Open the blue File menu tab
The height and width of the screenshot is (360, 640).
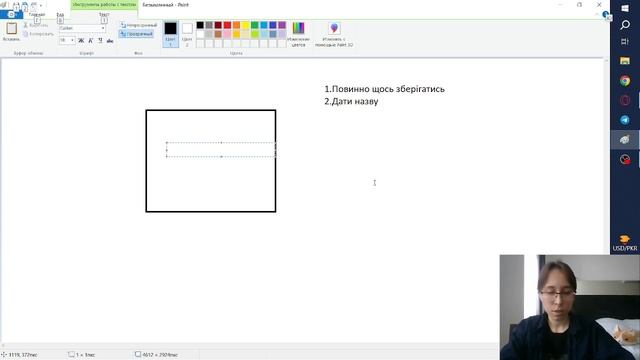(x=11, y=14)
